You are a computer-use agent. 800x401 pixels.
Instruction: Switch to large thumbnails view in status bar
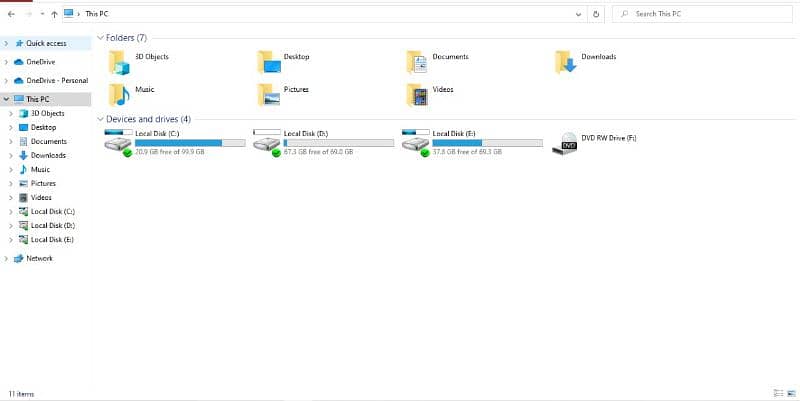coord(791,393)
